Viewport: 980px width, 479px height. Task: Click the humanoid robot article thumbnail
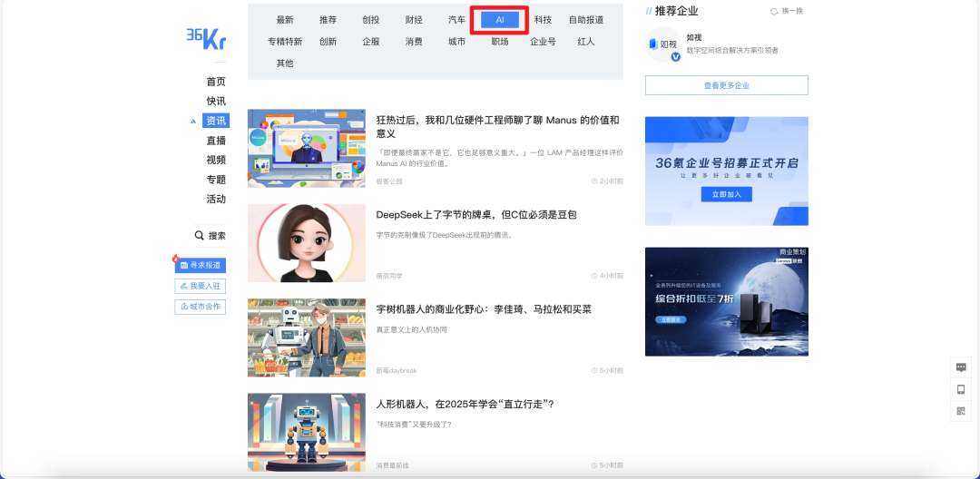(307, 432)
